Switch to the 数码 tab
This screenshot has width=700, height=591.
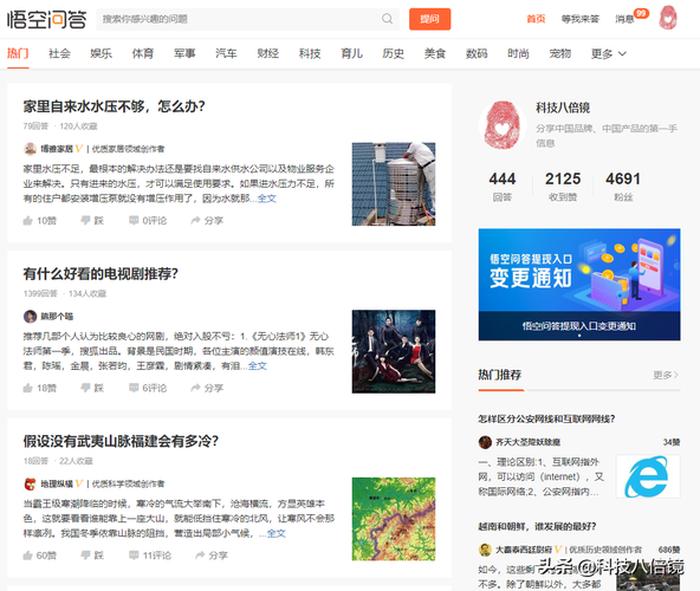[477, 54]
